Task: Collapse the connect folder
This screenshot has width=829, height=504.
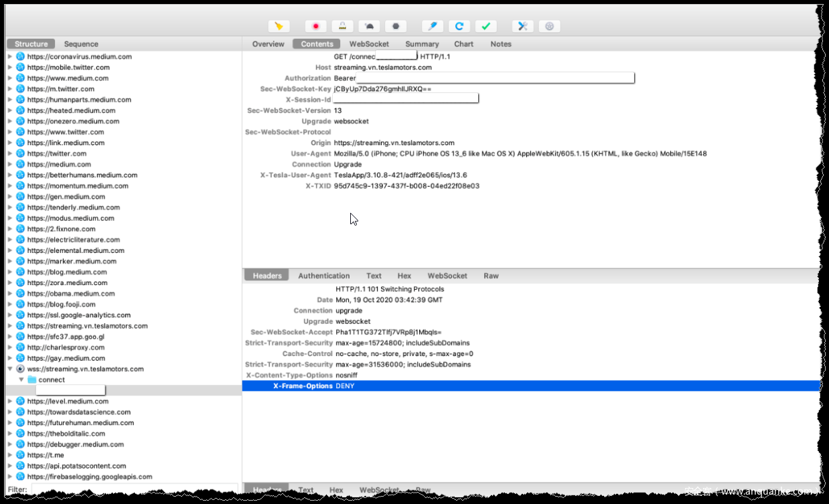Action: pos(21,380)
